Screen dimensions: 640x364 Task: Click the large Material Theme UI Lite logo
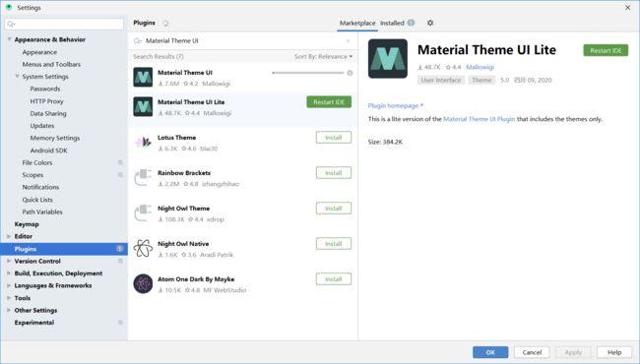[x=387, y=58]
